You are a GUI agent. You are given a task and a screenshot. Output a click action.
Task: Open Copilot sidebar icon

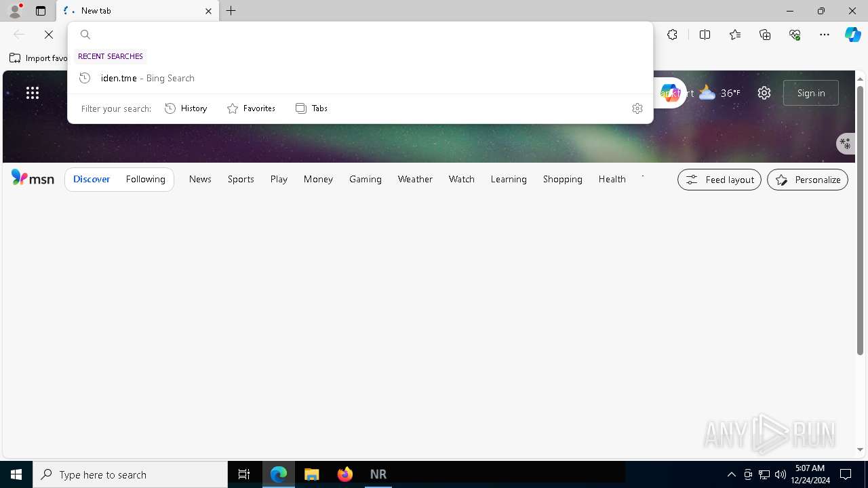pyautogui.click(x=852, y=35)
